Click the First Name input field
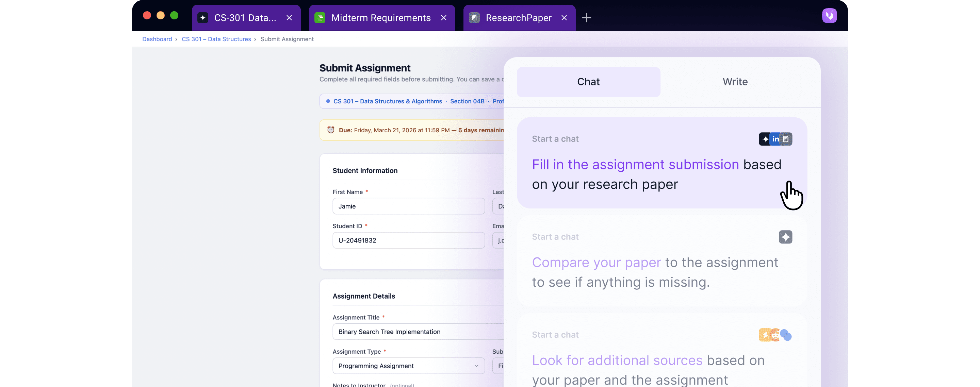This screenshot has width=980, height=387. [x=408, y=206]
